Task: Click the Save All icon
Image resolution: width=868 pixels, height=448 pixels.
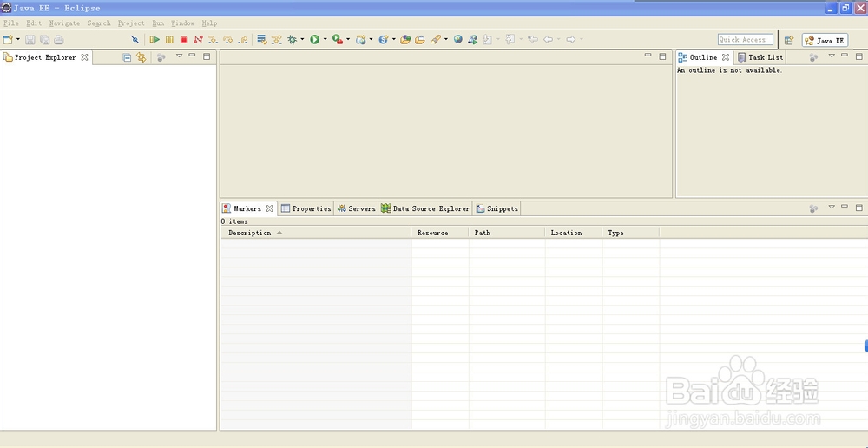Action: pyautogui.click(x=44, y=39)
